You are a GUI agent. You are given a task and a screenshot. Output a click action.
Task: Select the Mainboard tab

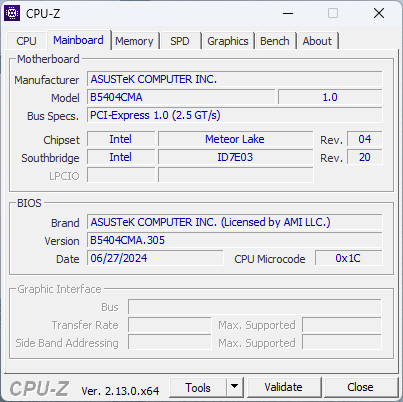point(78,40)
